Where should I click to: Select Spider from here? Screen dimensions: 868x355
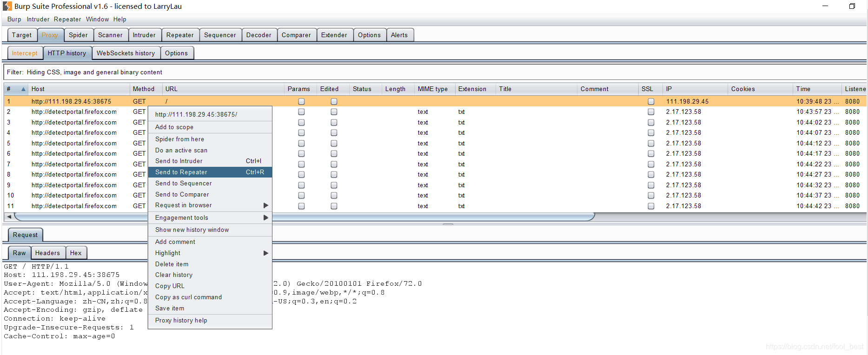coord(210,139)
